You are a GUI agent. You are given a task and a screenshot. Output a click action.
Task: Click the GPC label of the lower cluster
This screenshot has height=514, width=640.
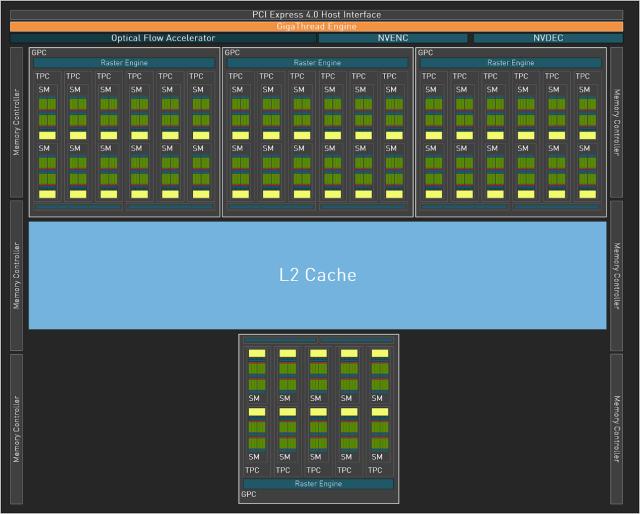point(248,494)
